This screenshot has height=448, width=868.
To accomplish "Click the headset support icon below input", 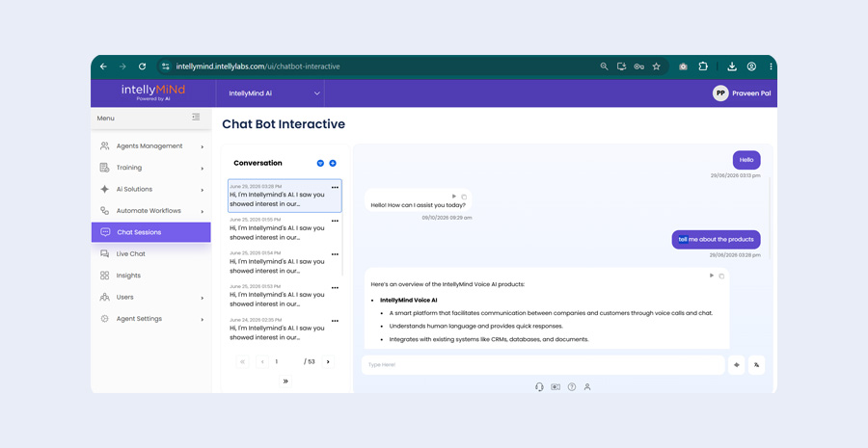I will tap(539, 387).
